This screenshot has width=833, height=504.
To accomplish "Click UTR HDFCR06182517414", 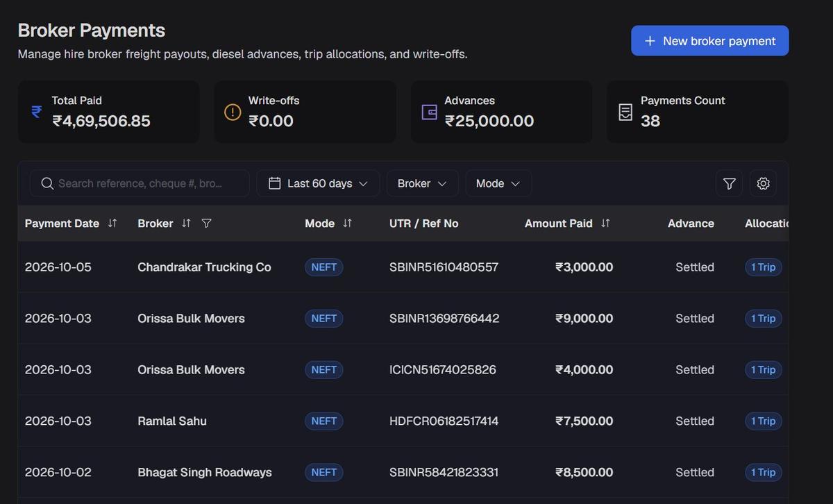I will click(x=444, y=421).
